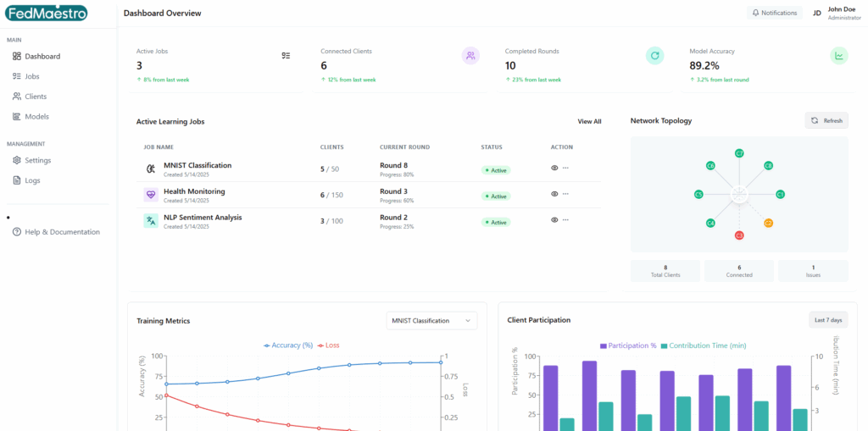Click the 5 / 50 clients value
The width and height of the screenshot is (868, 431).
[330, 169]
